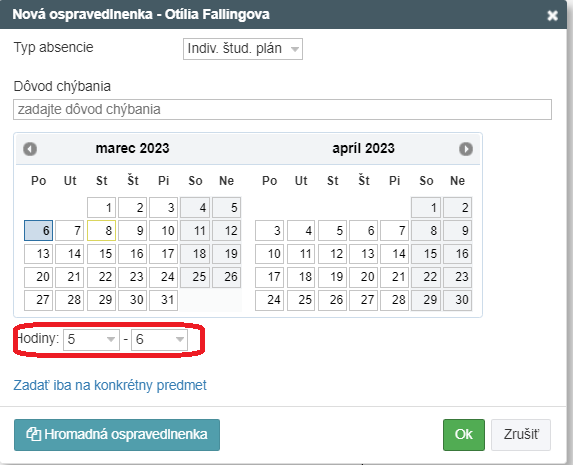The width and height of the screenshot is (573, 465).
Task: Select 8 March 2023 in calendar
Action: pos(101,230)
